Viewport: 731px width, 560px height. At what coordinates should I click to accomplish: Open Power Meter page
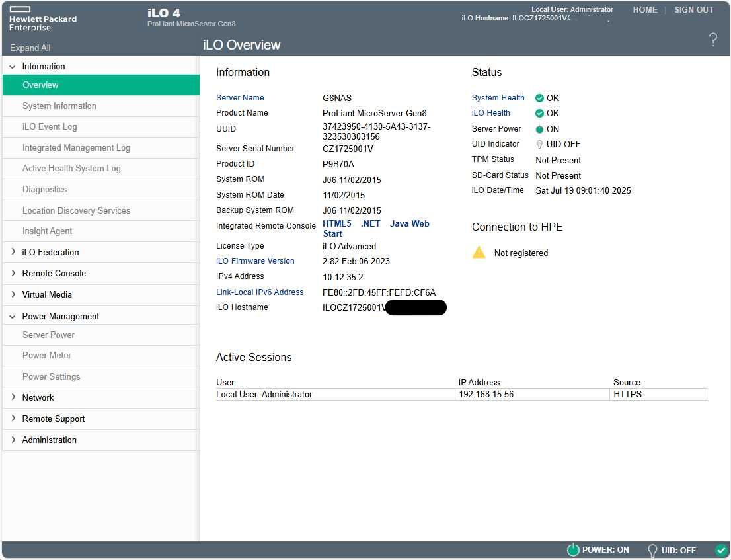[100, 355]
